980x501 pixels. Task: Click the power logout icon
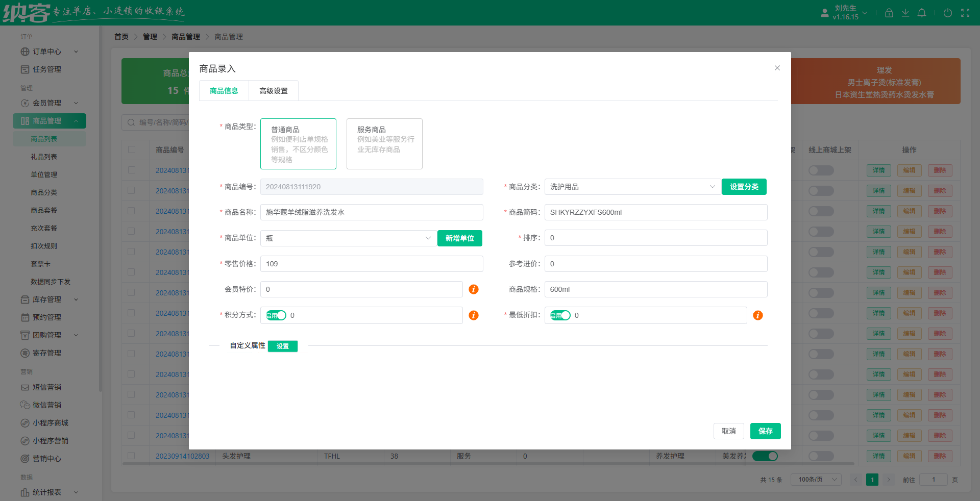click(x=947, y=13)
